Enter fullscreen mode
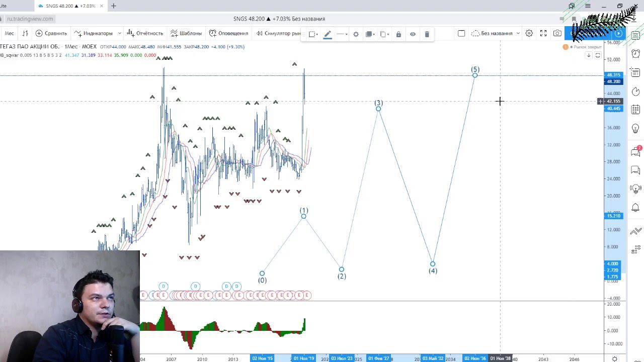The width and height of the screenshot is (644, 362). pyautogui.click(x=543, y=33)
